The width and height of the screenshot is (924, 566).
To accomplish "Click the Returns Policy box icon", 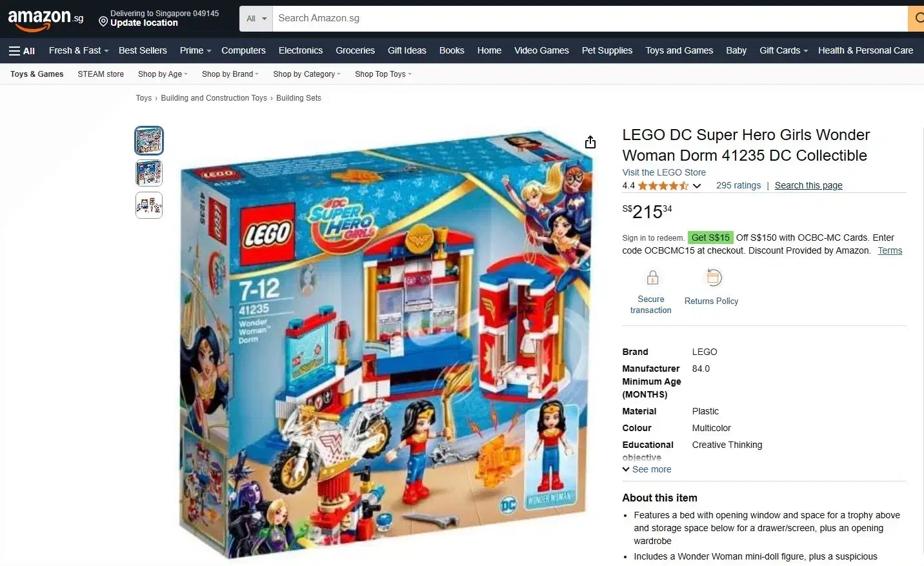I will 713,278.
